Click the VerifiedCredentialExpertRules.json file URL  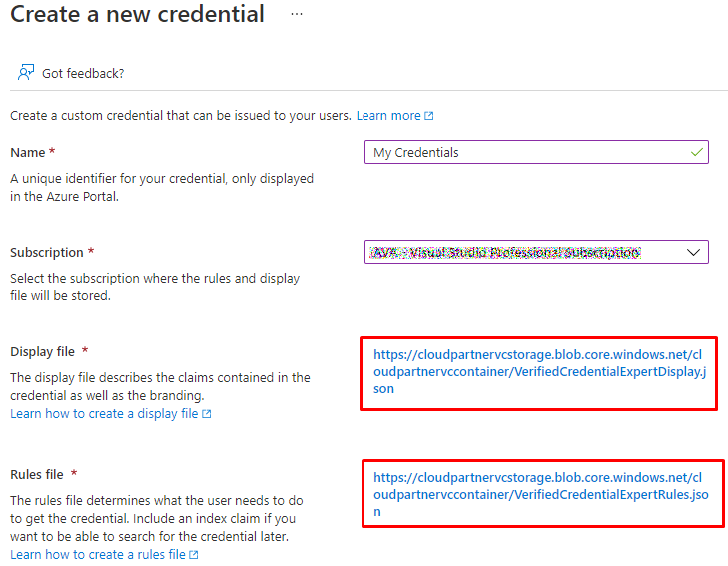point(538,494)
